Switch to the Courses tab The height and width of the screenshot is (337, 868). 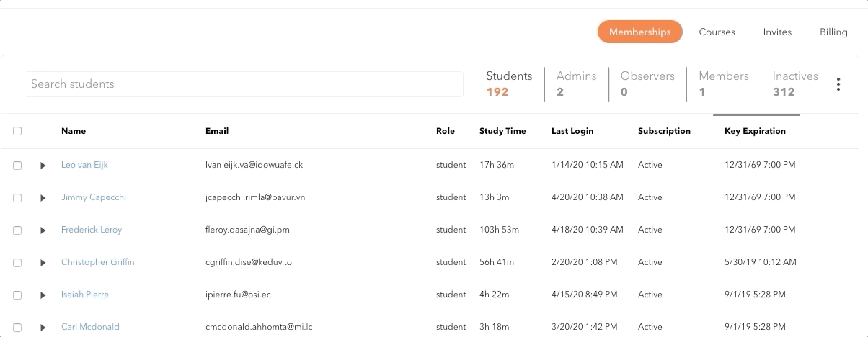click(x=717, y=32)
